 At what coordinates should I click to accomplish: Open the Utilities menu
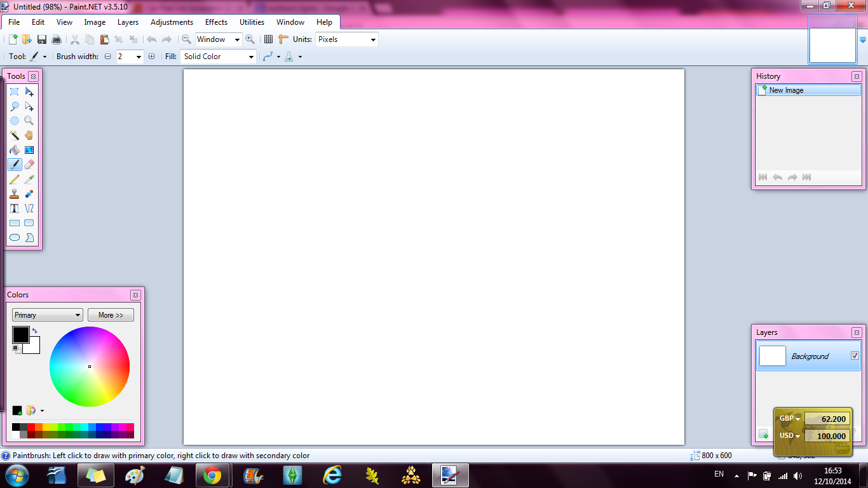pos(252,22)
